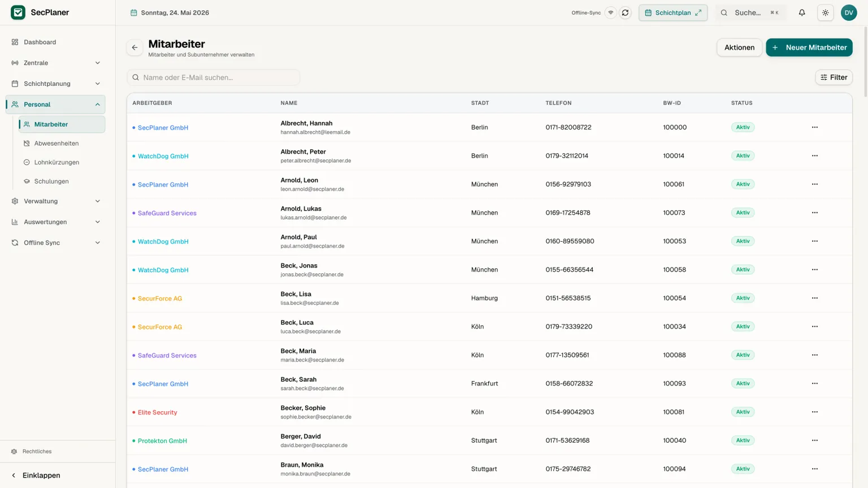The width and height of the screenshot is (868, 488).
Task: Open employer link Elite Security
Action: point(157,412)
